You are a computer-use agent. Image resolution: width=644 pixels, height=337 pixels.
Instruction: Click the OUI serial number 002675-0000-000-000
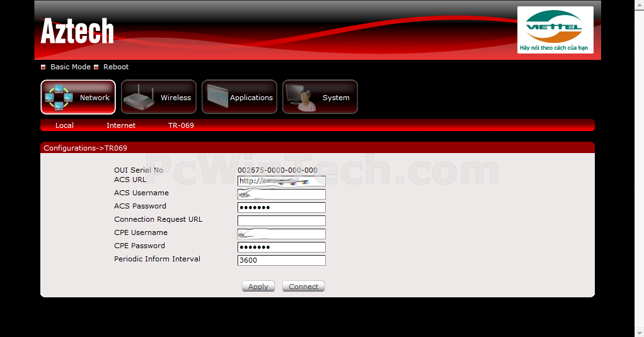click(x=277, y=170)
